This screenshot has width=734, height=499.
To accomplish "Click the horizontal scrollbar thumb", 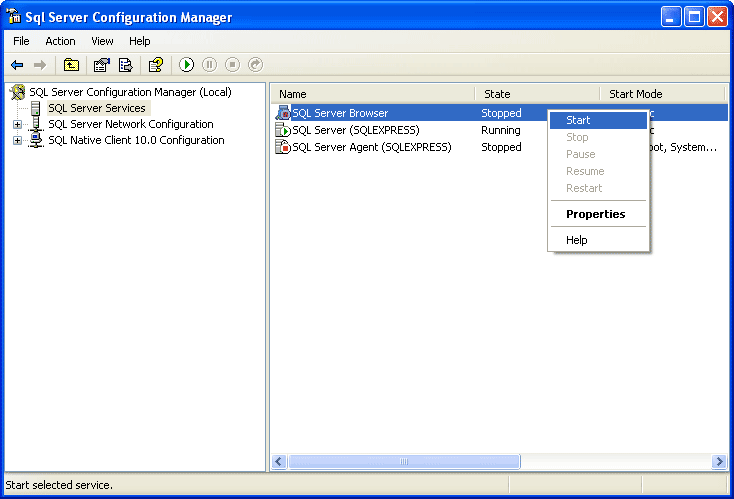I will [404, 462].
